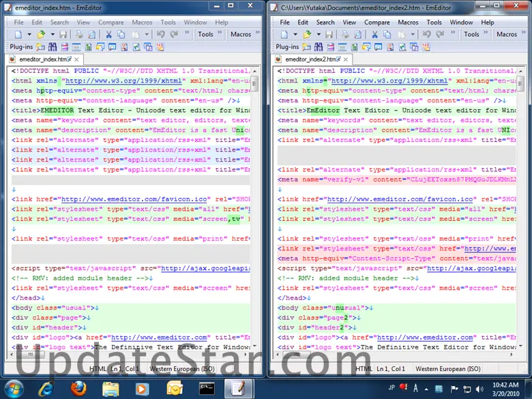The height and width of the screenshot is (399, 532).
Task: Click horizontal scroll right arrow in right window
Action: [x=512, y=354]
